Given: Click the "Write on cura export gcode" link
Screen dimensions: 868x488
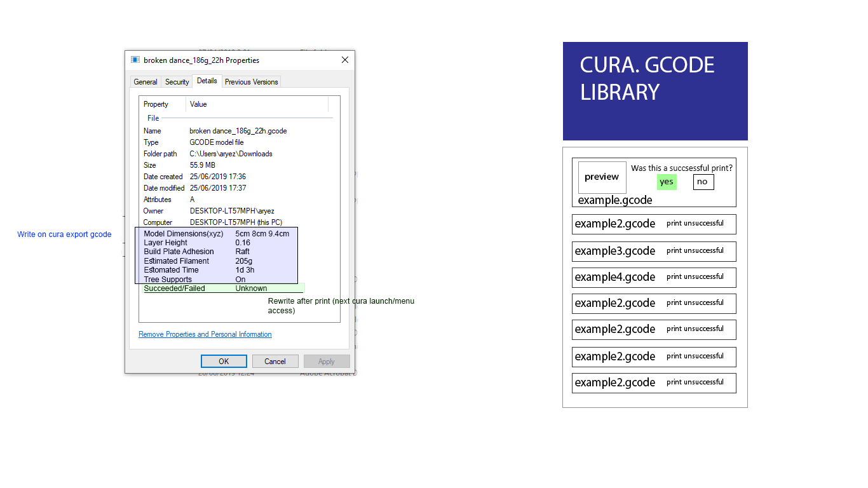Looking at the screenshot, I should (64, 234).
